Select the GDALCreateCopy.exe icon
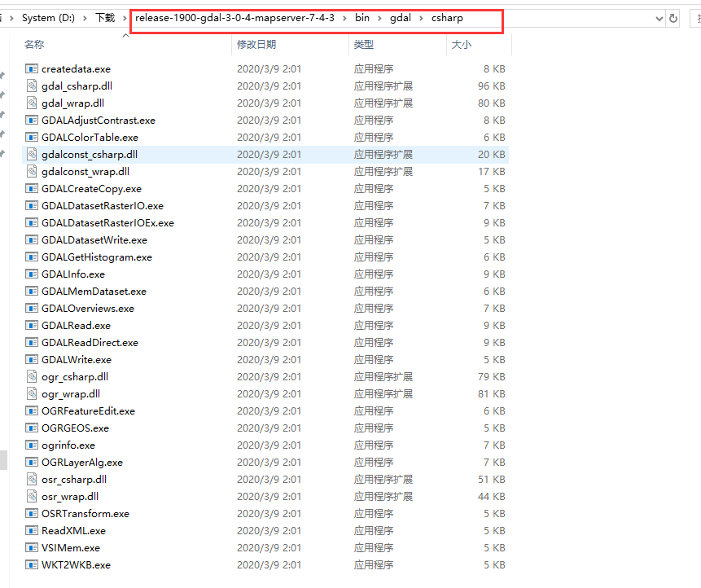701x588 pixels. pyautogui.click(x=32, y=189)
